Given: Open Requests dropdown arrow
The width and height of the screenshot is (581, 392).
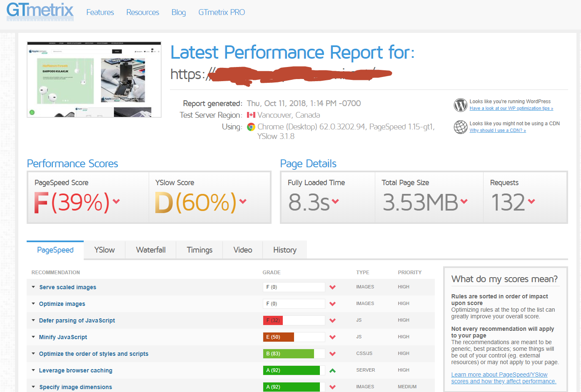Looking at the screenshot, I should [x=531, y=201].
